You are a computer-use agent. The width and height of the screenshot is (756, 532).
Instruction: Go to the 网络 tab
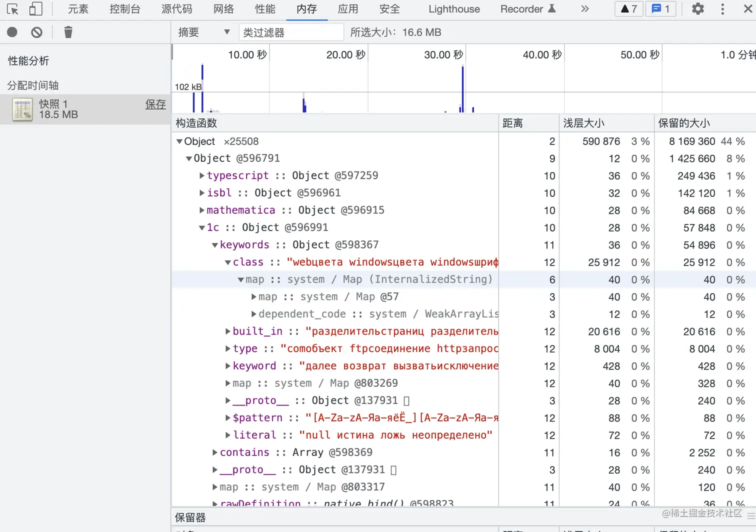223,9
